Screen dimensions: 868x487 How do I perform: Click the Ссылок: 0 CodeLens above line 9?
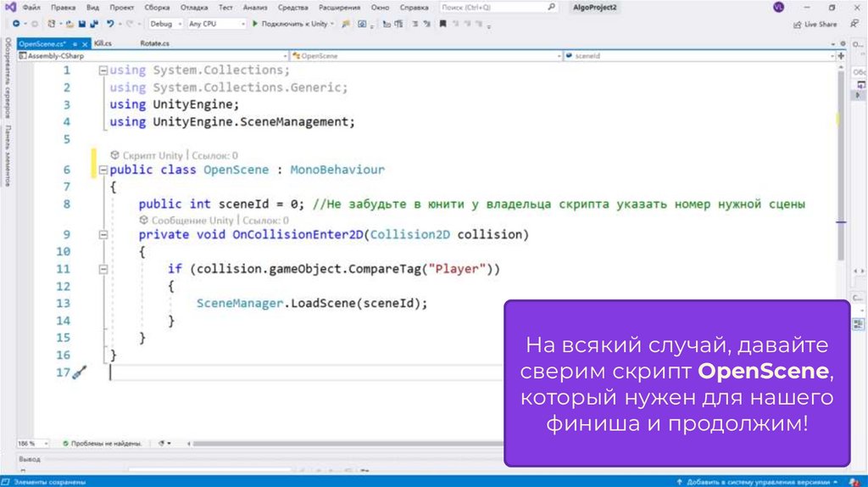[x=265, y=221]
